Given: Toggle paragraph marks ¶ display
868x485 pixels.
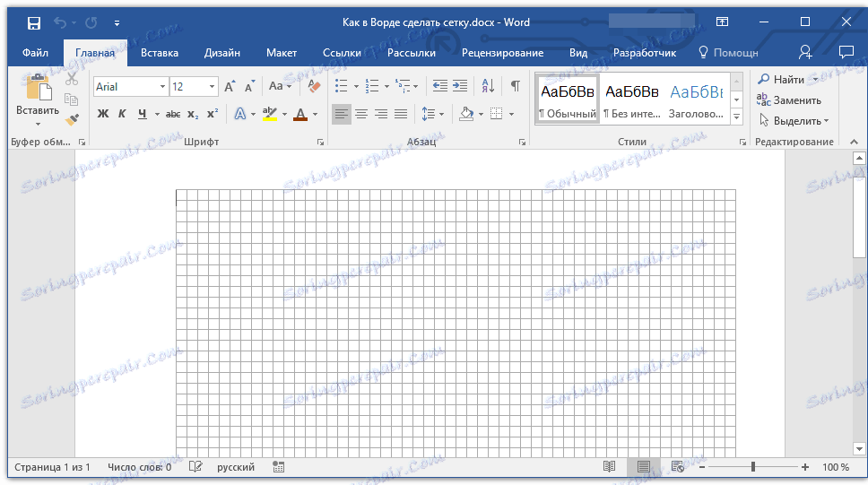Looking at the screenshot, I should pos(516,86).
